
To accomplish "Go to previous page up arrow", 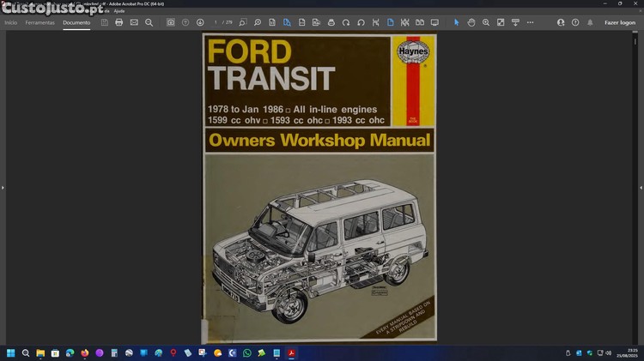I will (x=185, y=22).
